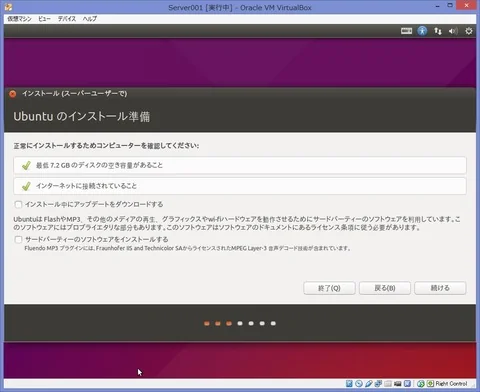This screenshot has height=392, width=480.
Task: Click the mouse integration icon in status bar
Action: pos(421,384)
